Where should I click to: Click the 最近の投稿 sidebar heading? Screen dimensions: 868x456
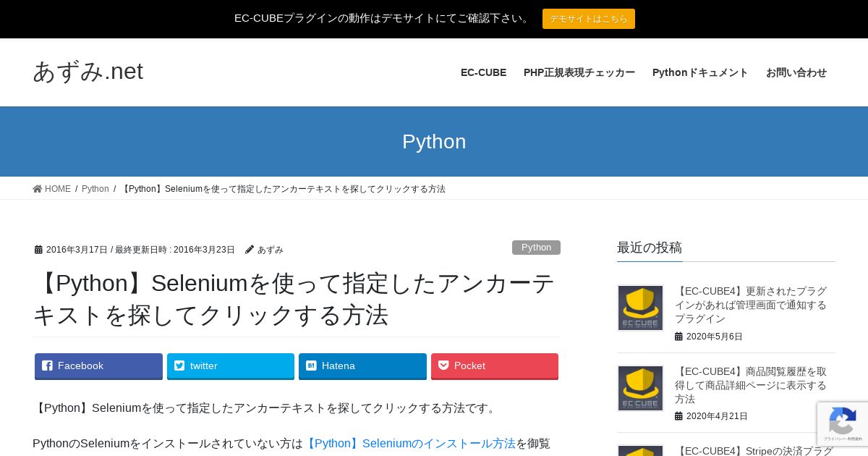[650, 248]
